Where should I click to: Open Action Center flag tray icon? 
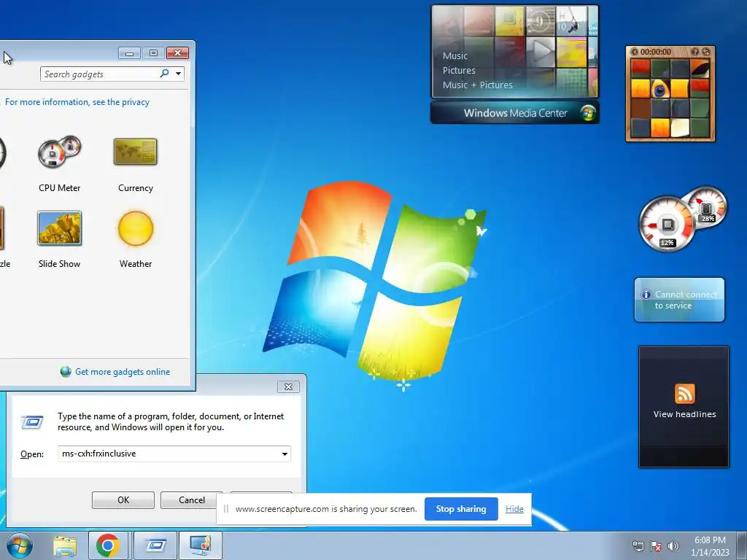(x=656, y=546)
